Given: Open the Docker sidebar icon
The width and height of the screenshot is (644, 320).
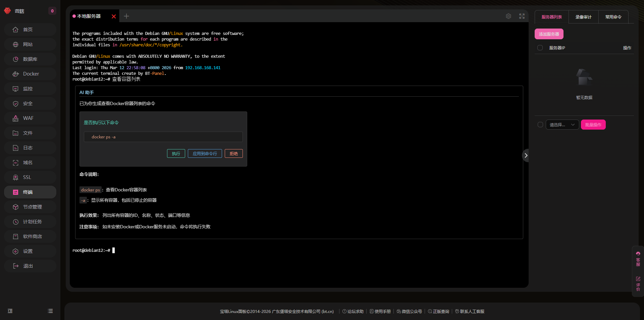Looking at the screenshot, I should click(x=16, y=74).
